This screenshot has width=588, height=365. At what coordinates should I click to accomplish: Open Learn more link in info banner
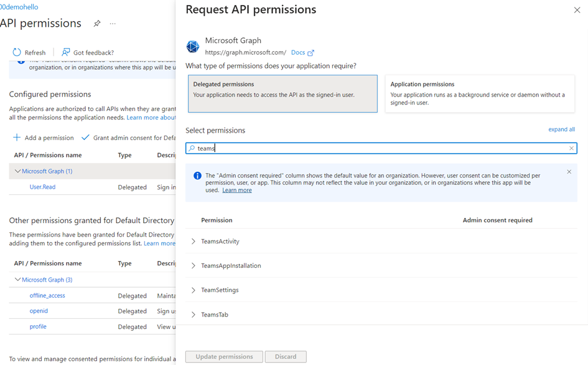[x=237, y=190]
